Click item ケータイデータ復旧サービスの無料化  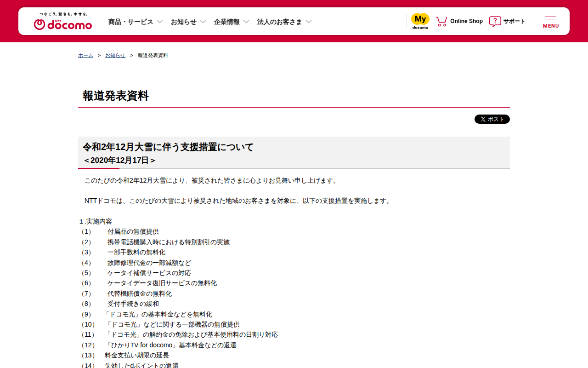pos(162,283)
